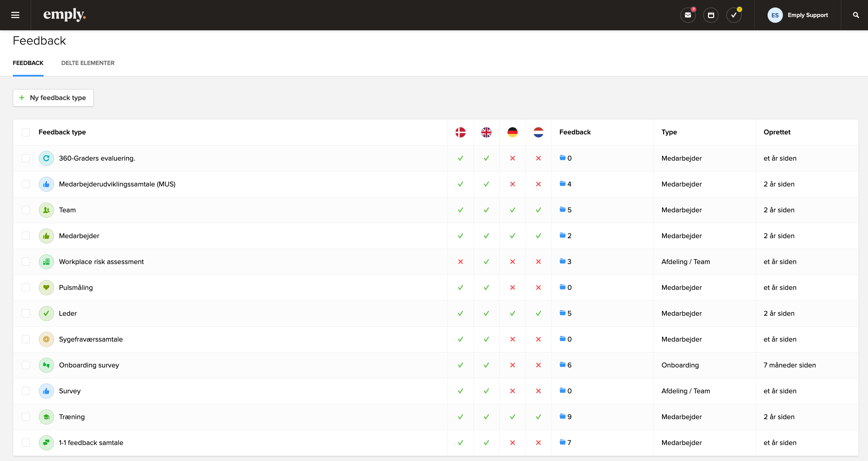Open Medarbejderudviklingssamtale (MUS) feedback type
This screenshot has height=461, width=868.
pos(117,184)
